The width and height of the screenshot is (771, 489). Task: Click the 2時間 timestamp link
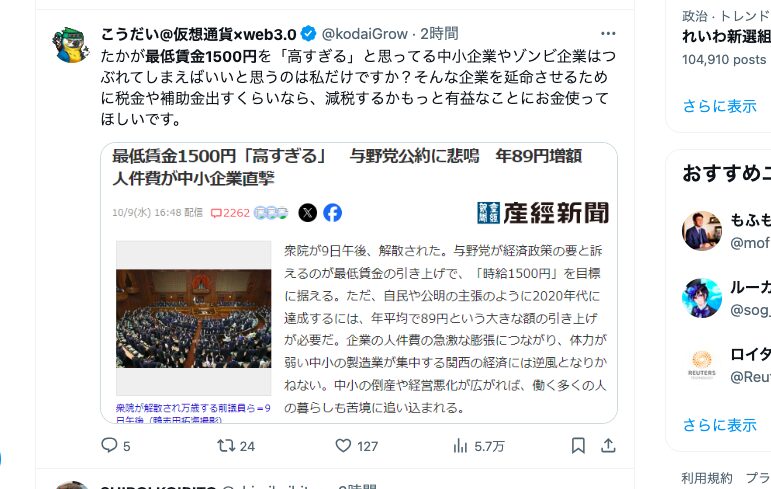[x=439, y=34]
